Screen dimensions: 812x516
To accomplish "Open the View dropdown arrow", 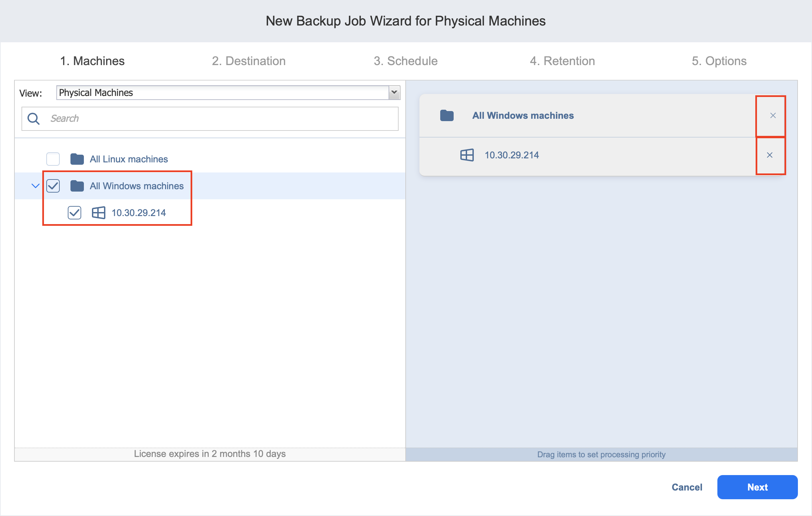I will tap(394, 92).
